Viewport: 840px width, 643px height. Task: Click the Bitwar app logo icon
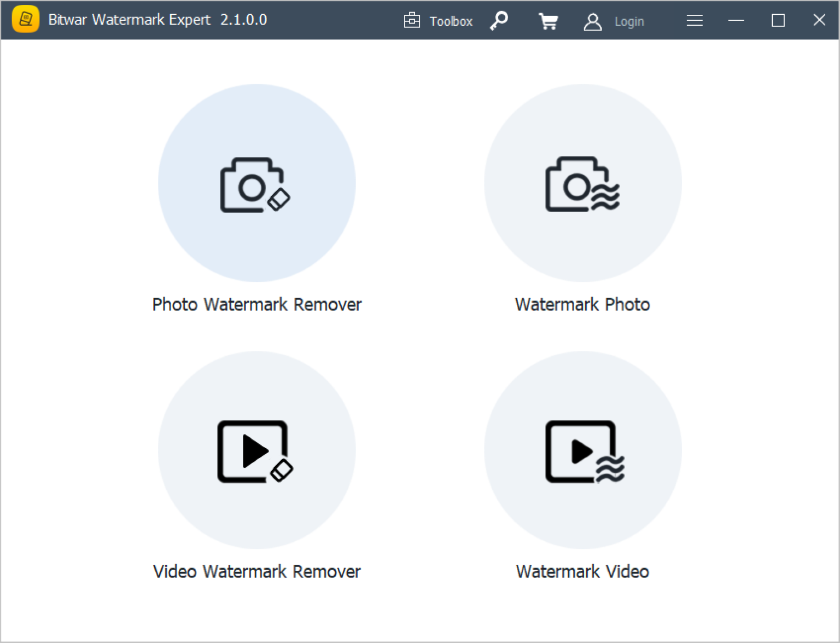[x=25, y=19]
